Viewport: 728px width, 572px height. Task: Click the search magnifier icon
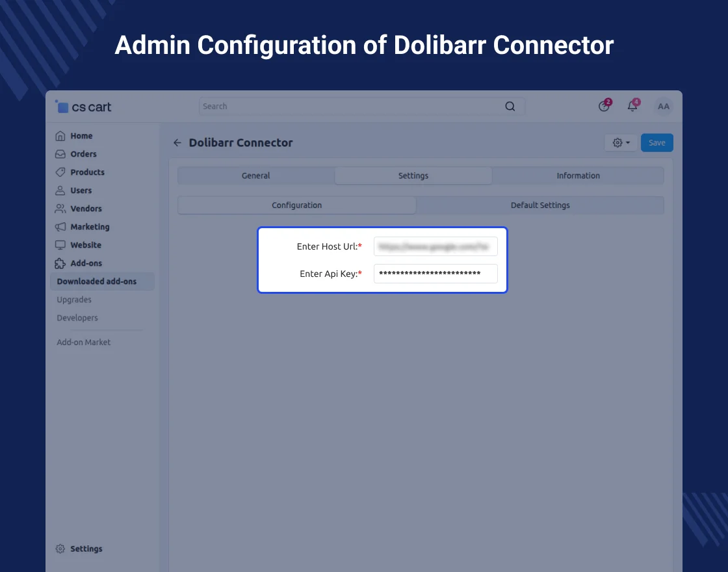pos(510,107)
